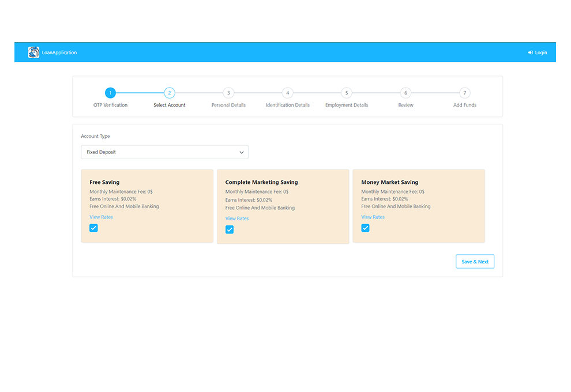Select the step 1 OTP Verification circle
This screenshot has width=571, height=392.
(110, 92)
